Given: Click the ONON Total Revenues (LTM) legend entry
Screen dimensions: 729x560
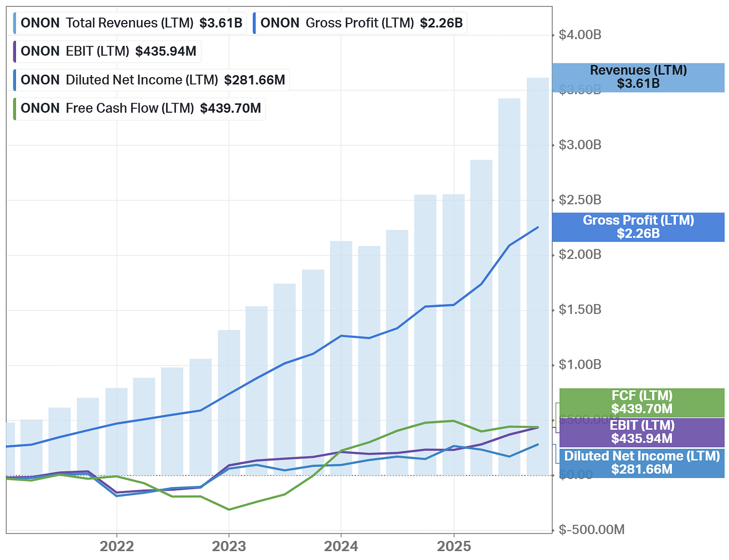Looking at the screenshot, I should pyautogui.click(x=130, y=23).
